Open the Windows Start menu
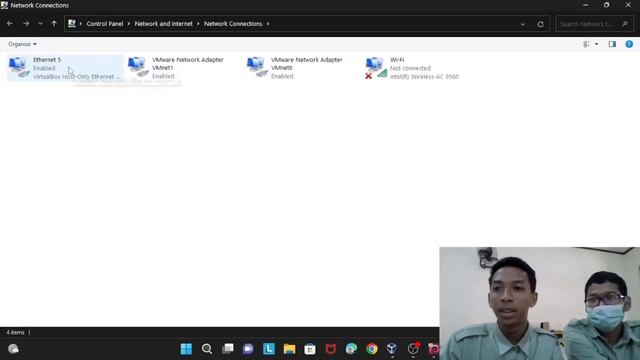 186,349
